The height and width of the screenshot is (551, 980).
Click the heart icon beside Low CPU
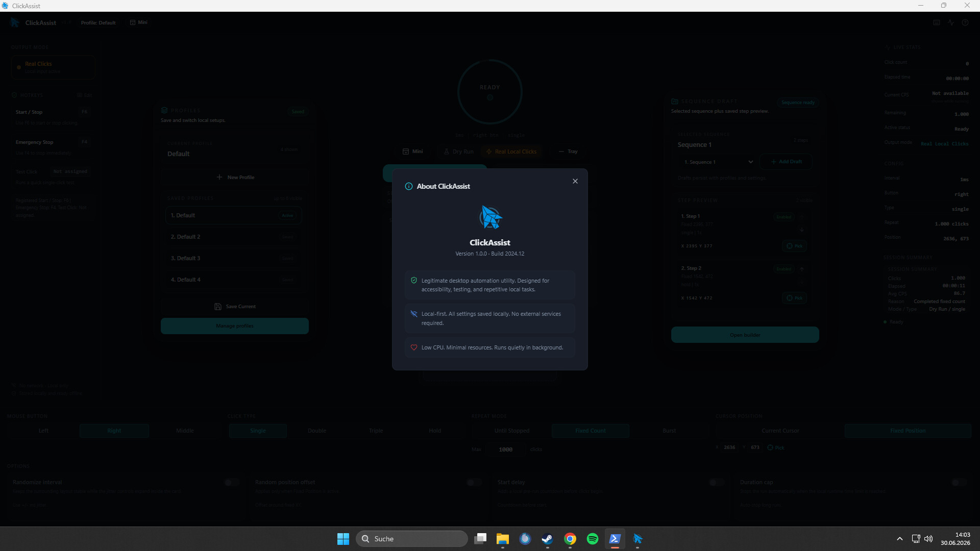[414, 347]
